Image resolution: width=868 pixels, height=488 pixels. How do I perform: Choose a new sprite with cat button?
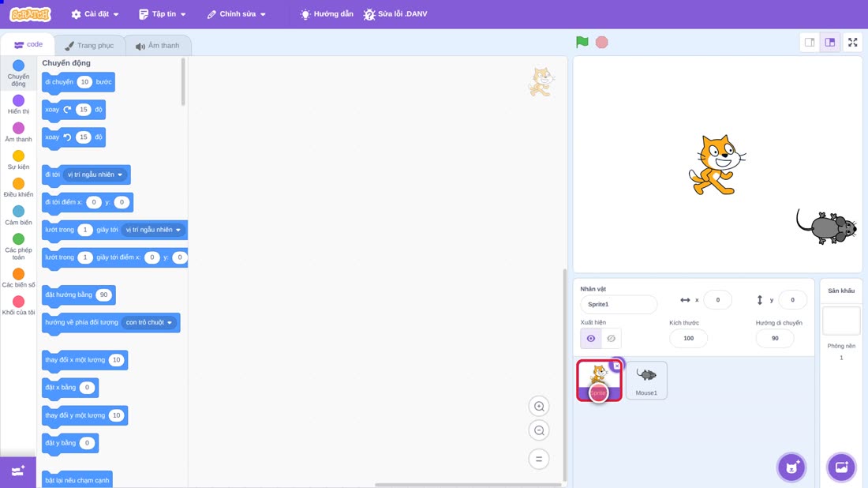[x=791, y=467]
